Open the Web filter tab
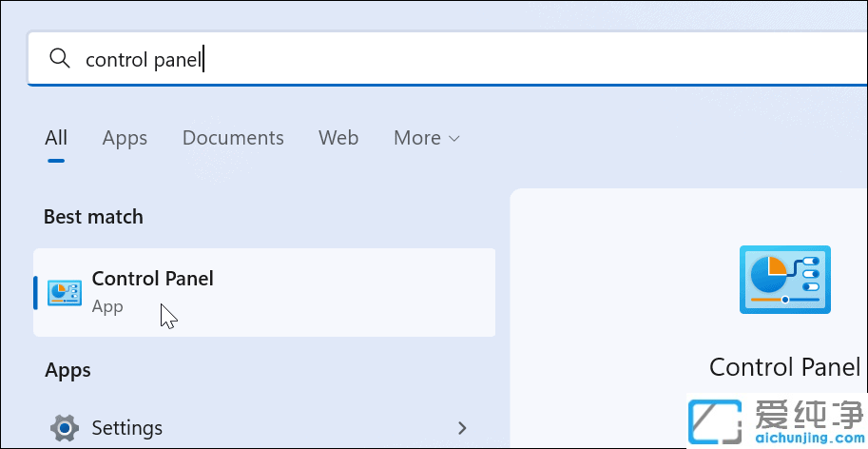868x449 pixels. pyautogui.click(x=338, y=138)
